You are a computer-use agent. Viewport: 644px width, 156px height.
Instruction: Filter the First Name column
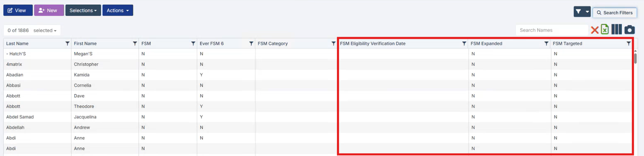[x=135, y=43]
